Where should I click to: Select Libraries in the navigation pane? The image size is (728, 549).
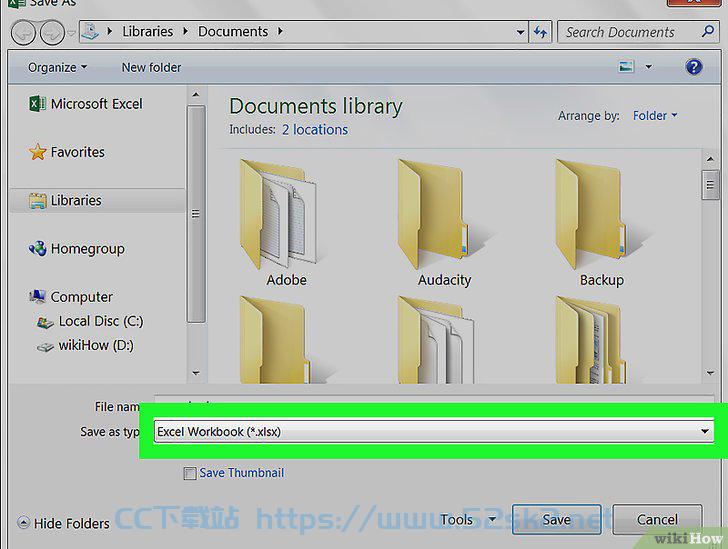[76, 200]
